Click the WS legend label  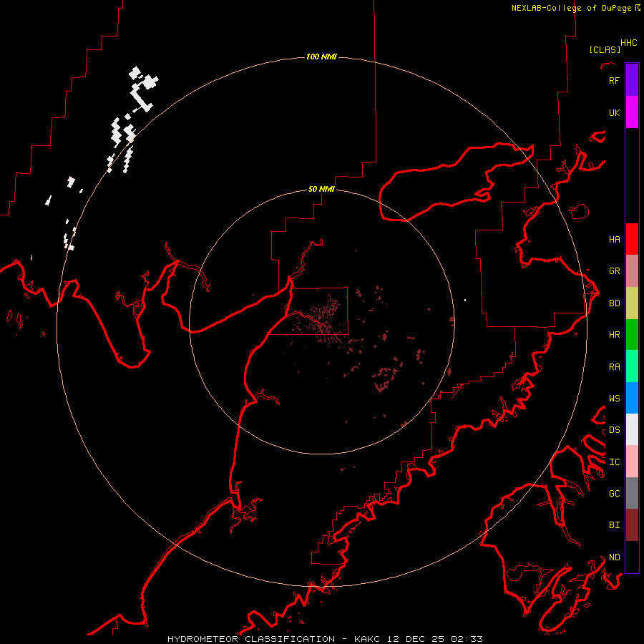pos(614,398)
